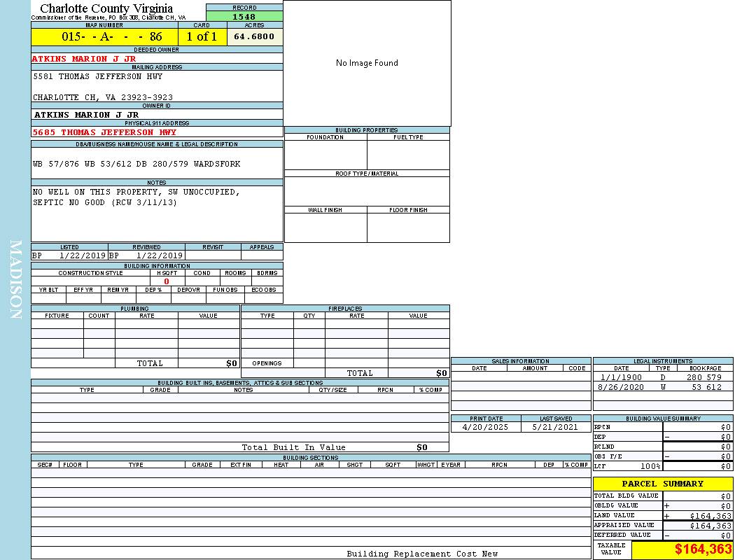
Task: Click the physical address 5685 THOMAS JEFFERSON HWY
Action: point(104,132)
